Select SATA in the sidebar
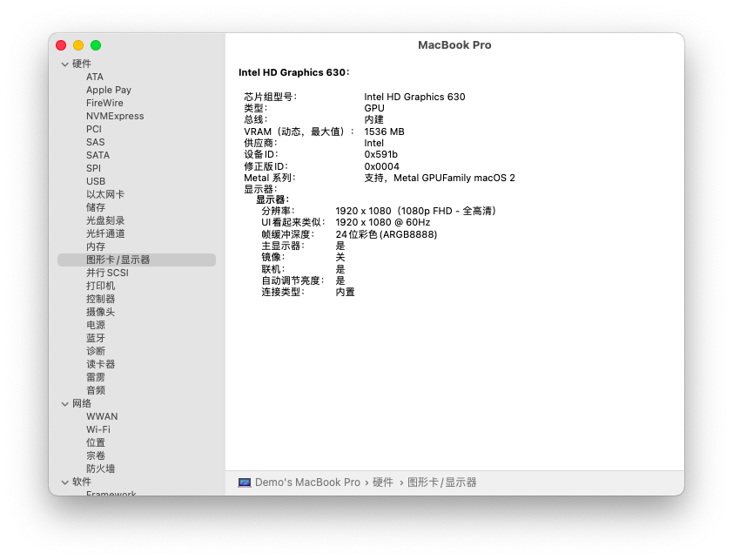 tap(98, 155)
